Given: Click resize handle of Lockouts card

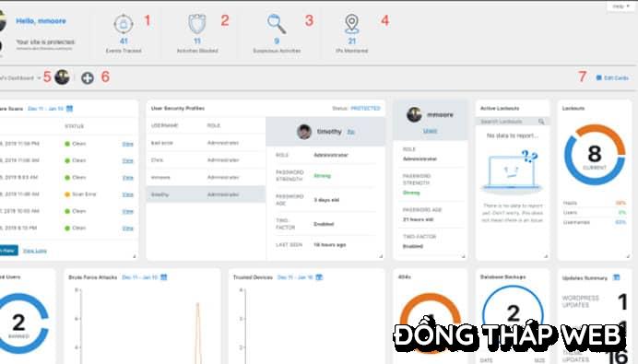Looking at the screenshot, I should tap(628, 256).
